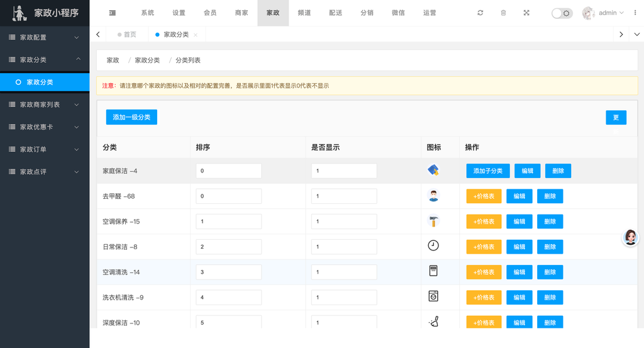Expand 家政配置 sidebar menu
The height and width of the screenshot is (348, 644).
point(45,37)
